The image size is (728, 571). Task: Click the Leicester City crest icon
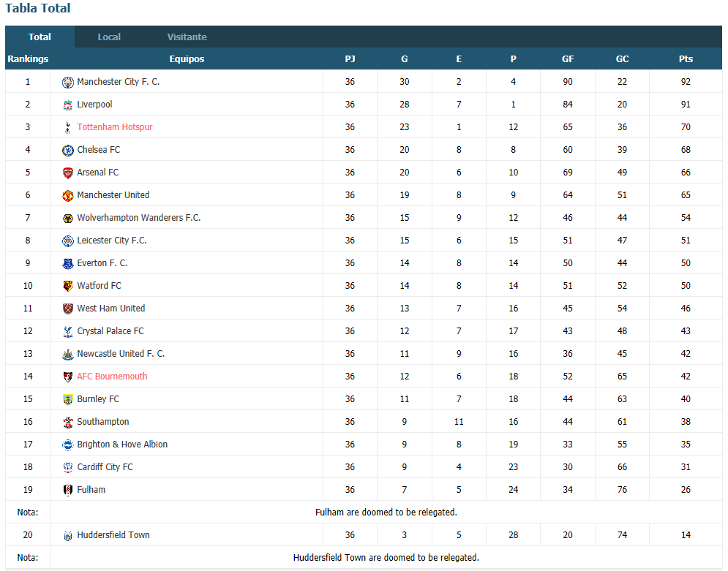68,241
